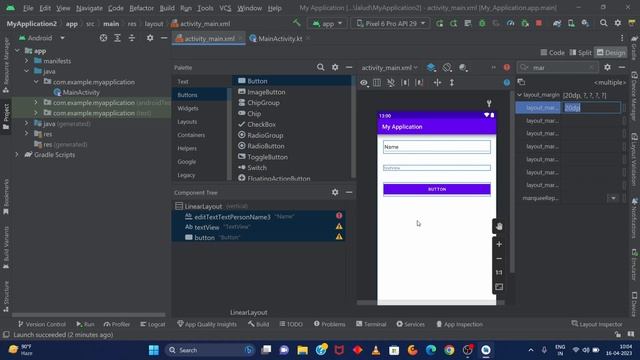Hide the Component Tree panel
This screenshot has height=360, width=640.
click(349, 192)
